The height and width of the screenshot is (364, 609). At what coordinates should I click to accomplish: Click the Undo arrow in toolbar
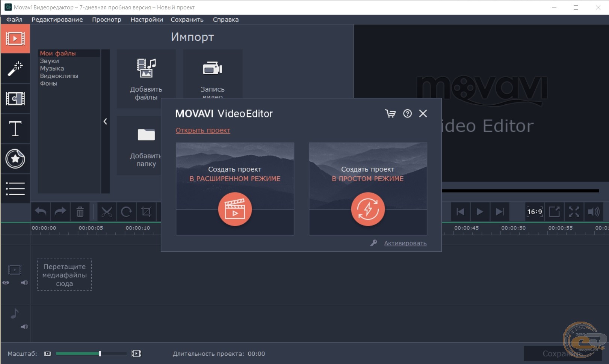[x=41, y=212]
